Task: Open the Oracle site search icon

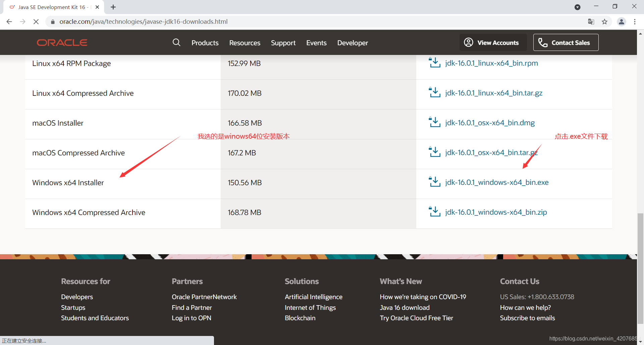Action: coord(176,43)
